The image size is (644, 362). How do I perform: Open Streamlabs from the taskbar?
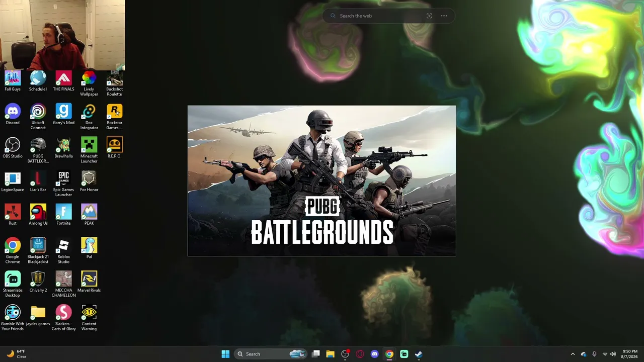coord(404,354)
